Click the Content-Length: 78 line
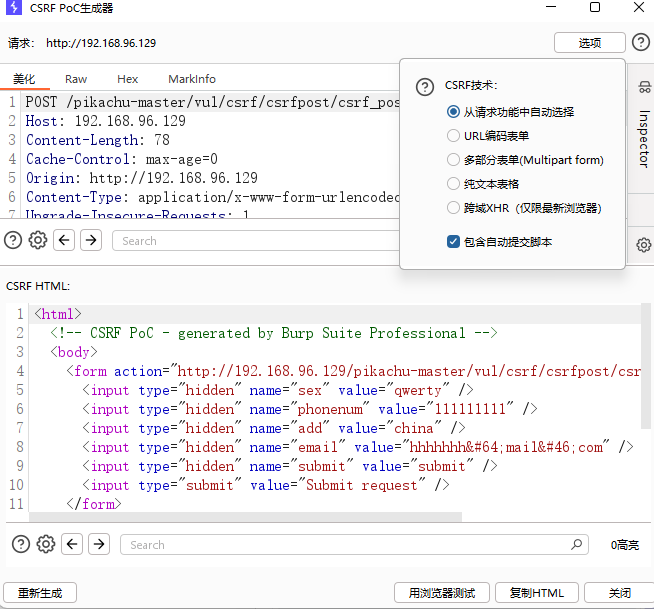Image resolution: width=654 pixels, height=609 pixels. coord(98,140)
